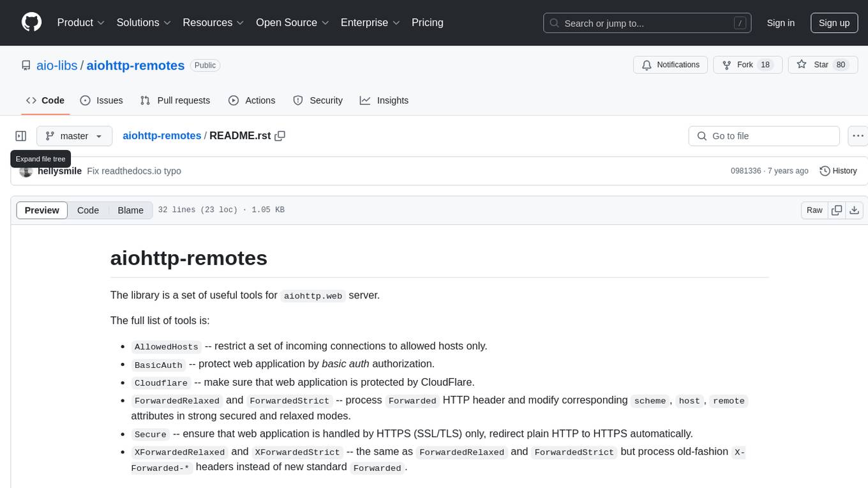
Task: Open the hellysmile author profile
Action: click(60, 171)
